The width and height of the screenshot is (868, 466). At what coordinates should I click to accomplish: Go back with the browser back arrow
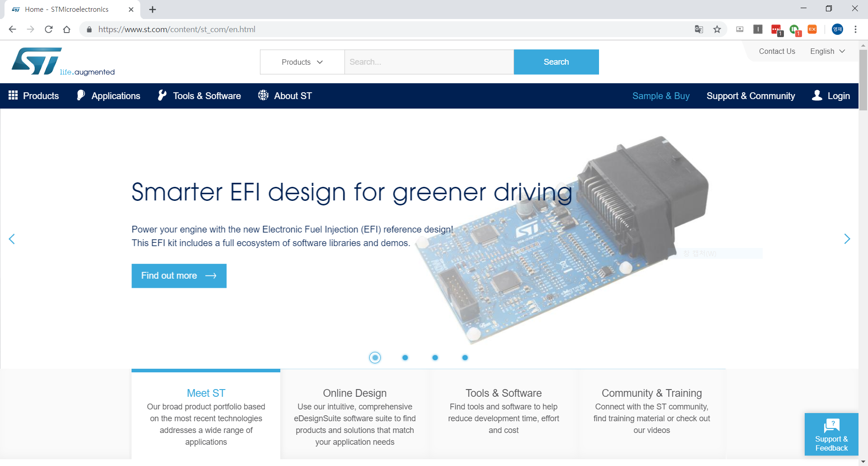click(12, 29)
